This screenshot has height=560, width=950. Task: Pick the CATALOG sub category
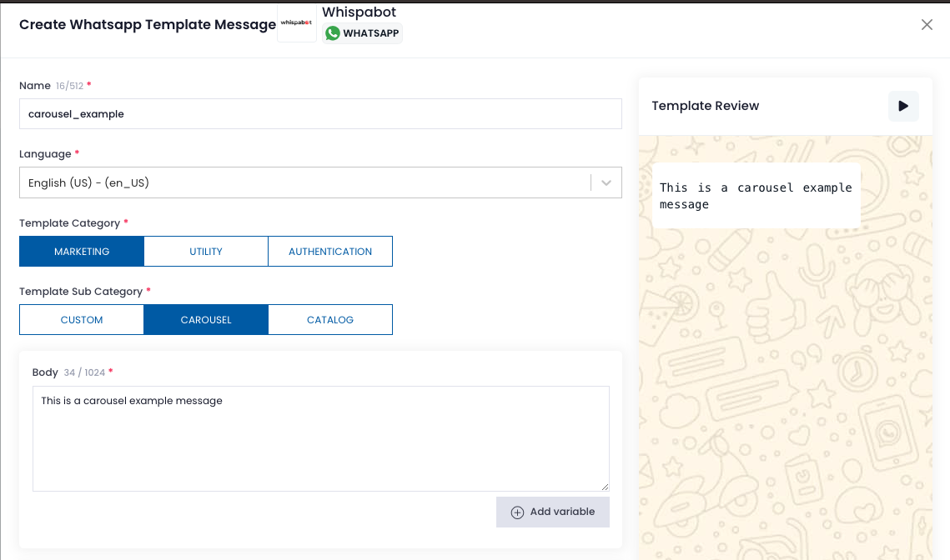tap(330, 320)
